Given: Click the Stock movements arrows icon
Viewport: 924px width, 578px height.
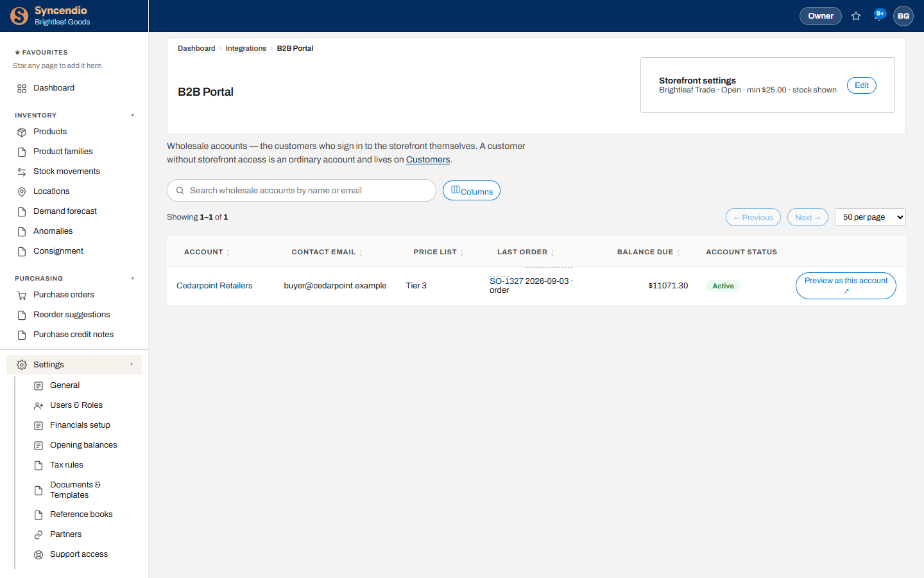Looking at the screenshot, I should tap(22, 171).
